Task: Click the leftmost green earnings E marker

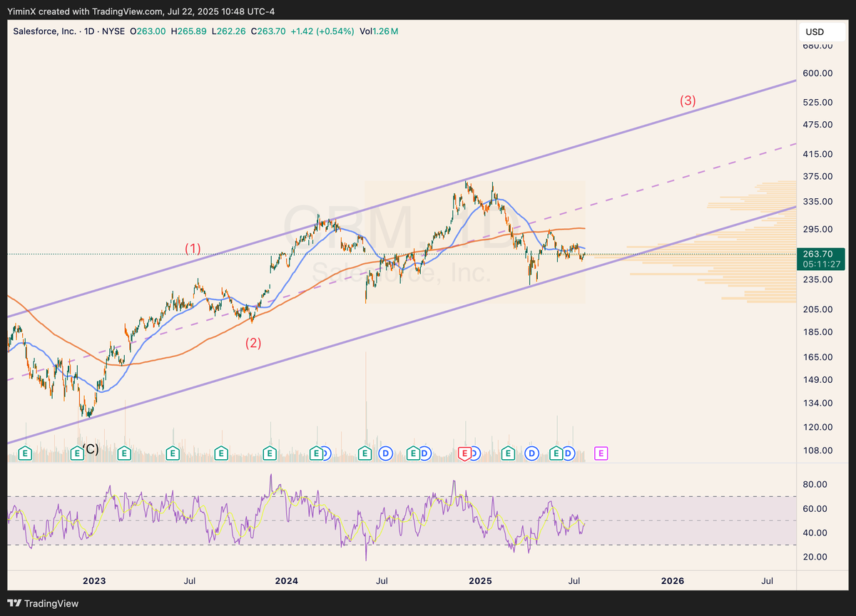Action: coord(26,453)
